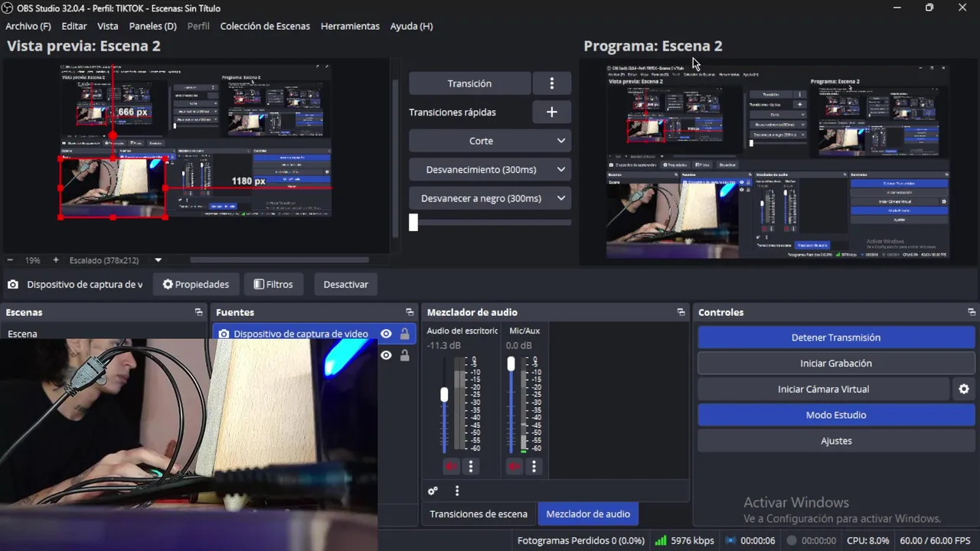Screen dimensions: 980x551
Task: Click the 19% zoom level value
Action: point(32,260)
